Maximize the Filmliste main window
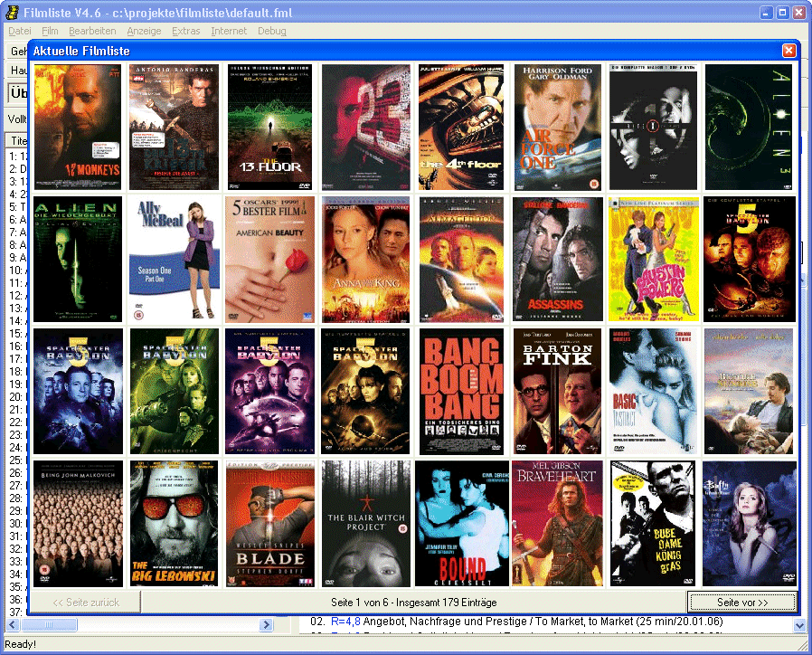This screenshot has height=655, width=812. (x=783, y=13)
